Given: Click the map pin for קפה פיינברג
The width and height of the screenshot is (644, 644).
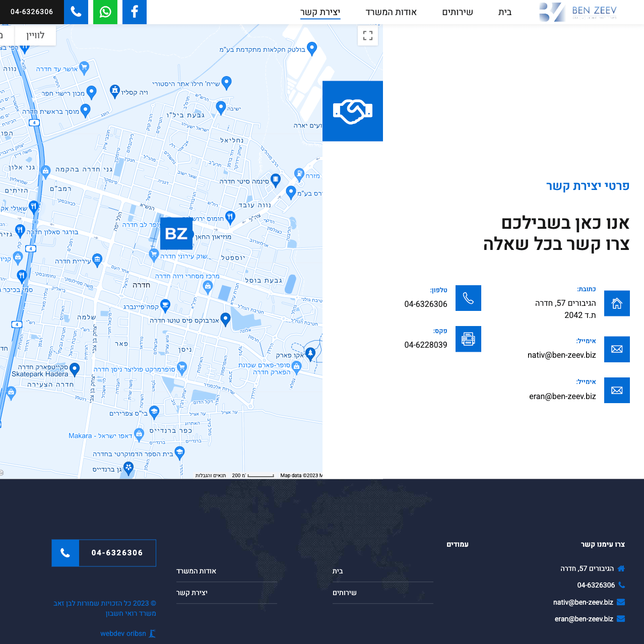Looking at the screenshot, I should click(165, 305).
